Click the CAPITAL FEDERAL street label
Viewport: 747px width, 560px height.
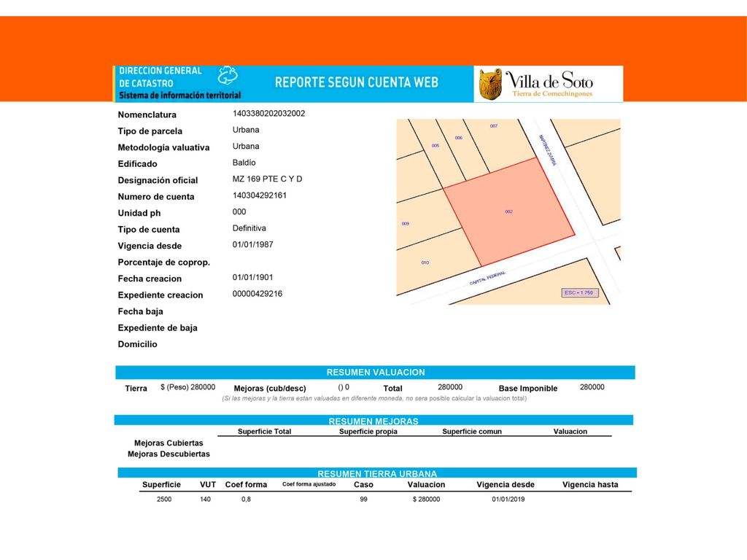487,278
